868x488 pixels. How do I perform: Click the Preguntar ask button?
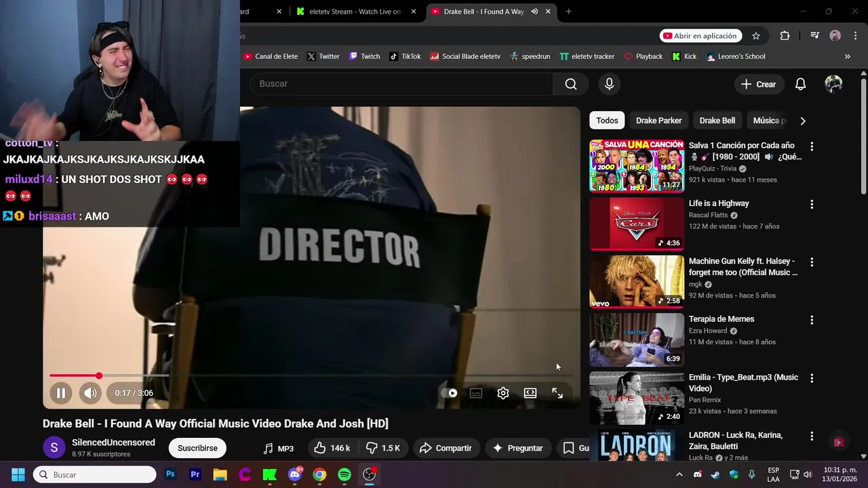[518, 448]
